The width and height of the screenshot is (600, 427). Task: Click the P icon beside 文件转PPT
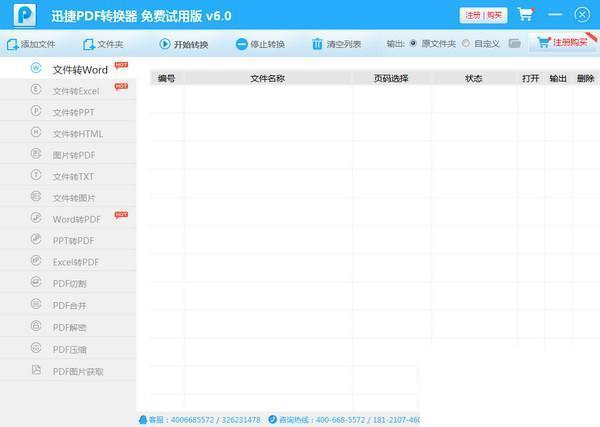(x=36, y=111)
